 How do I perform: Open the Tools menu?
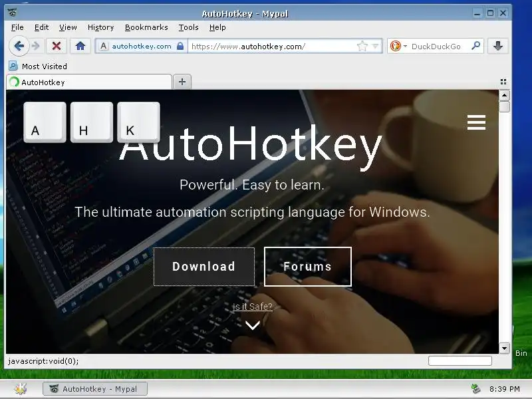[189, 27]
